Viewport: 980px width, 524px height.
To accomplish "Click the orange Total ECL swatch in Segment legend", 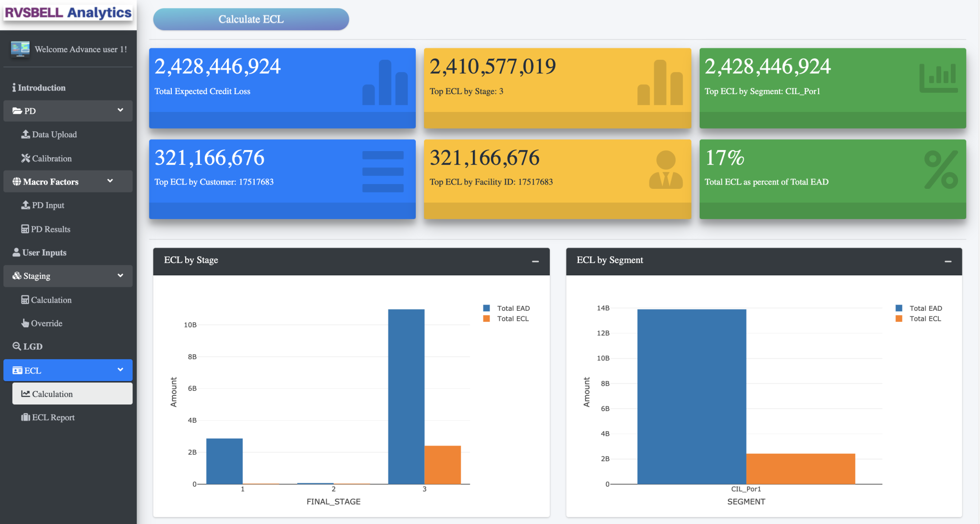I will pyautogui.click(x=899, y=319).
